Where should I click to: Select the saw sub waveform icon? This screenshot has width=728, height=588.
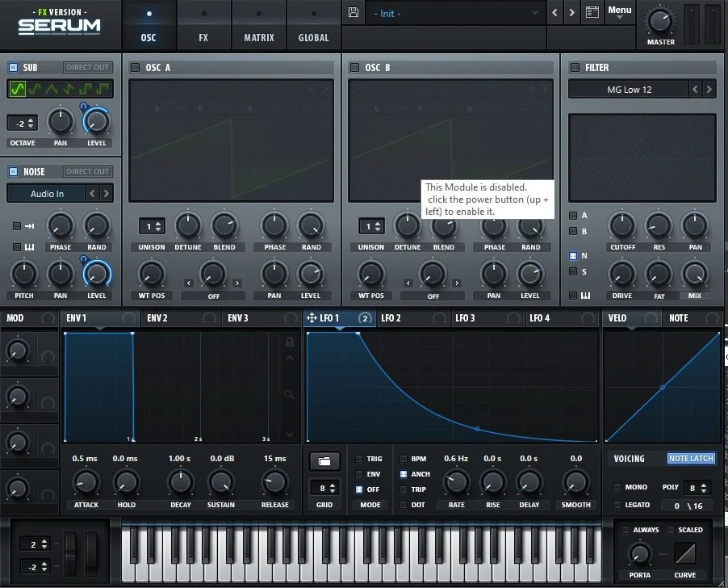coord(69,88)
